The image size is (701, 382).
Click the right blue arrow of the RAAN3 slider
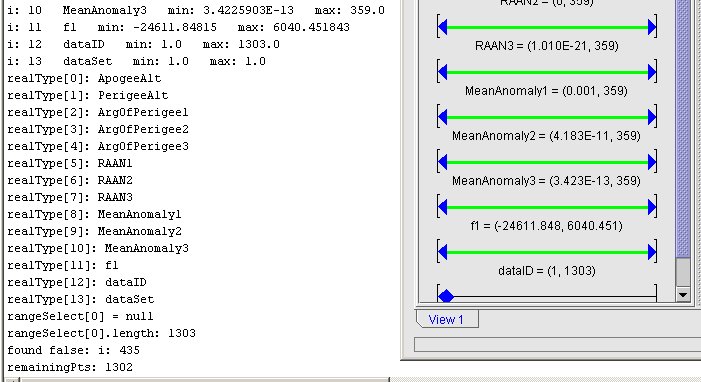click(652, 27)
